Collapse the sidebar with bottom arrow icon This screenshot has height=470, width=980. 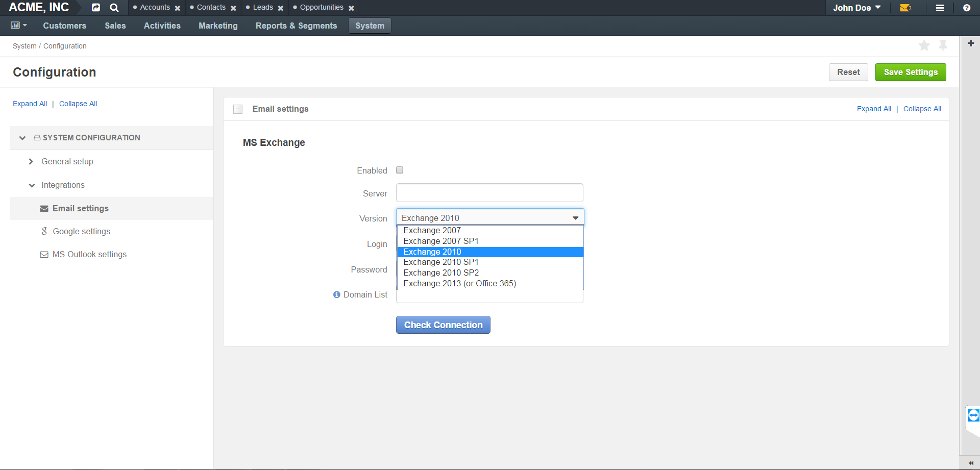pyautogui.click(x=971, y=463)
